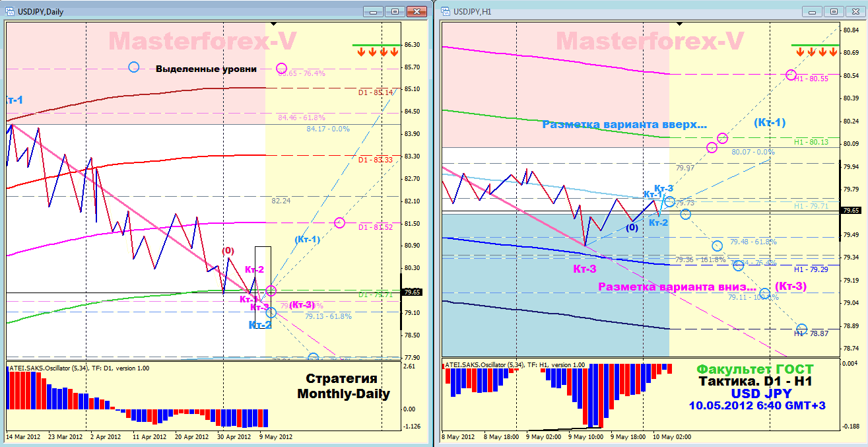Close the USDJPY,Daily chart window

[x=417, y=11]
